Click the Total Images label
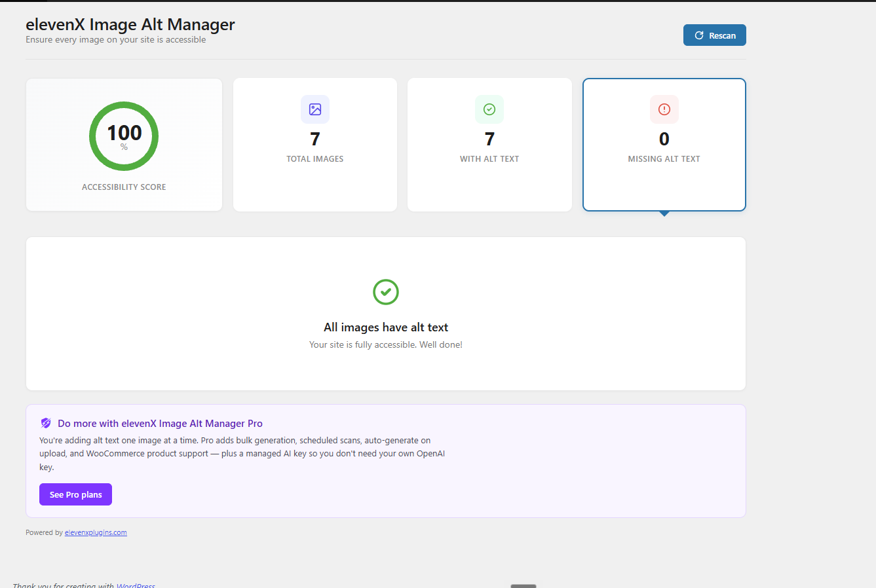 [x=315, y=158]
